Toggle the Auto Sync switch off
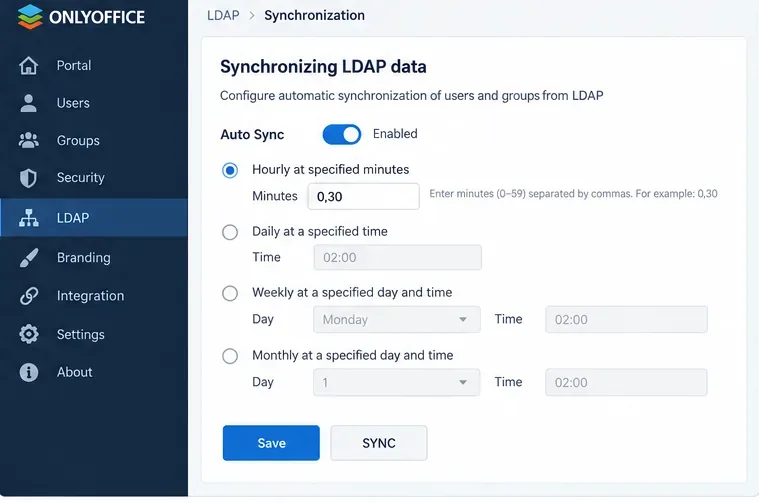The height and width of the screenshot is (503, 759). pos(342,134)
